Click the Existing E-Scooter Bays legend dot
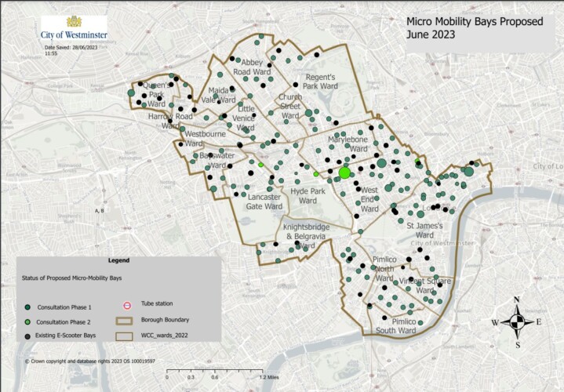Screen dimensions: 564x392 click(27, 336)
